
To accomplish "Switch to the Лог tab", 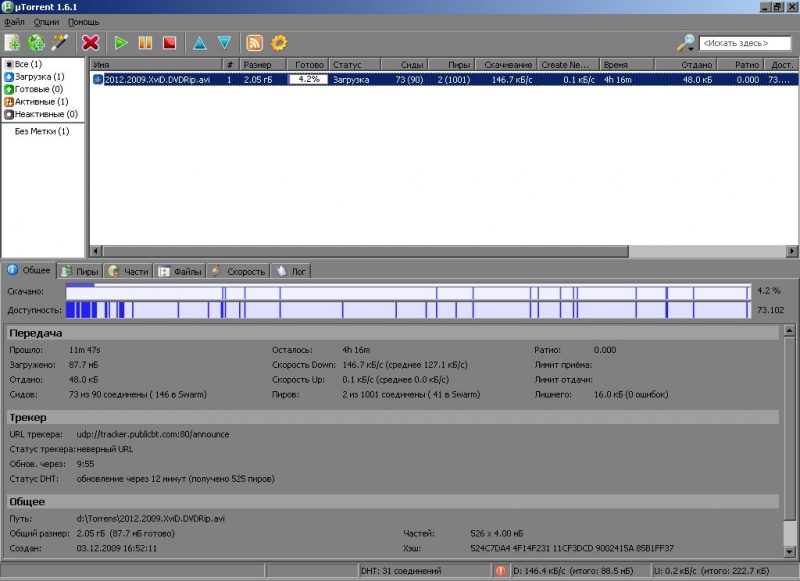I will 291,271.
